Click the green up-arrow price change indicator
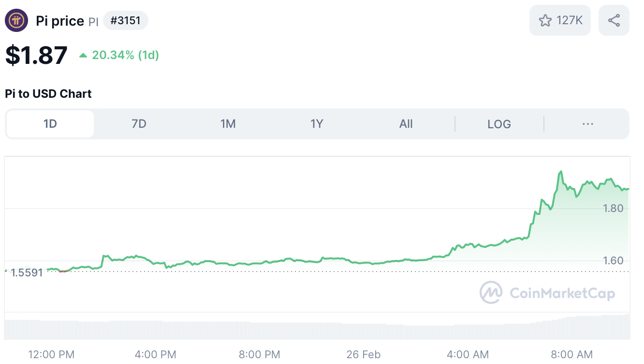Image resolution: width=644 pixels, height=364 pixels. click(83, 55)
